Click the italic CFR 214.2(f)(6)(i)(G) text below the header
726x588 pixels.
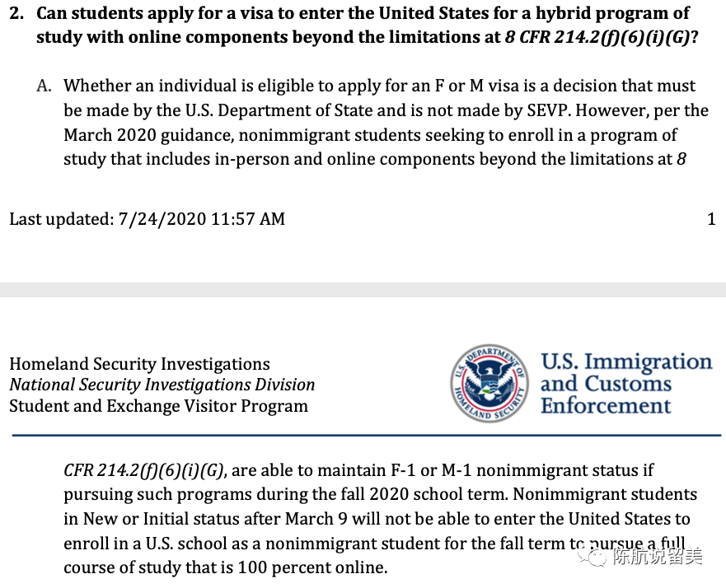(145, 470)
